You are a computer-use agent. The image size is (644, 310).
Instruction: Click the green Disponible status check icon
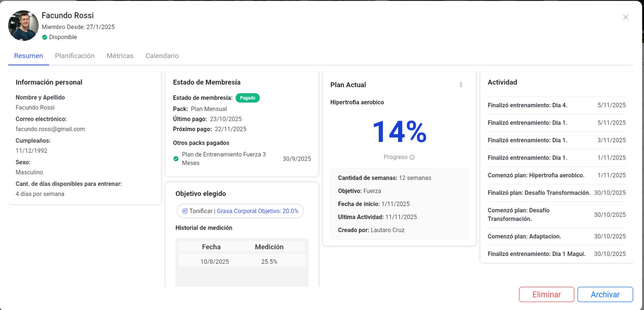[45, 37]
